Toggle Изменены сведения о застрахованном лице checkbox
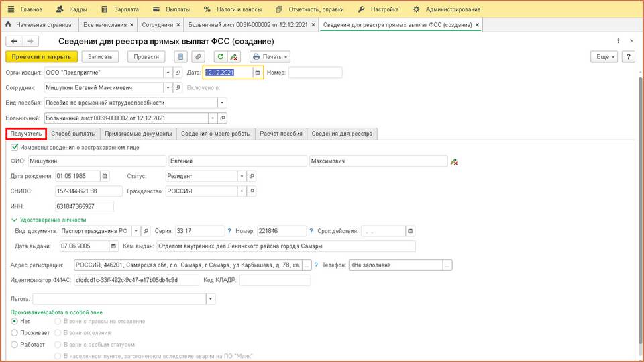Viewport: 644px width, 362px height. [x=15, y=147]
